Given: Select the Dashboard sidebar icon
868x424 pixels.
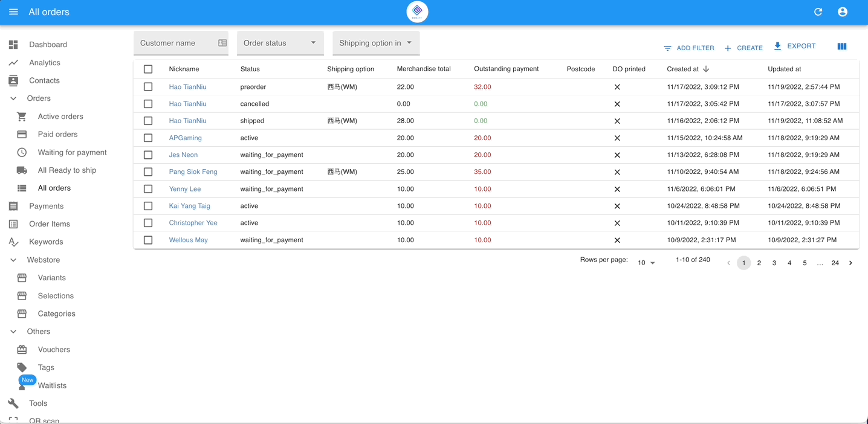Looking at the screenshot, I should [x=13, y=44].
